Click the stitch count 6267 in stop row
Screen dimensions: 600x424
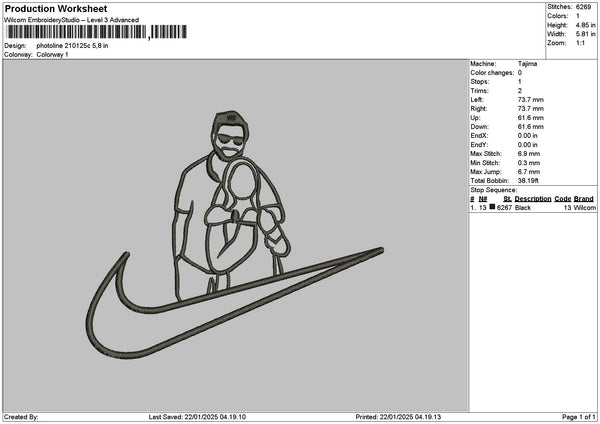tap(504, 208)
